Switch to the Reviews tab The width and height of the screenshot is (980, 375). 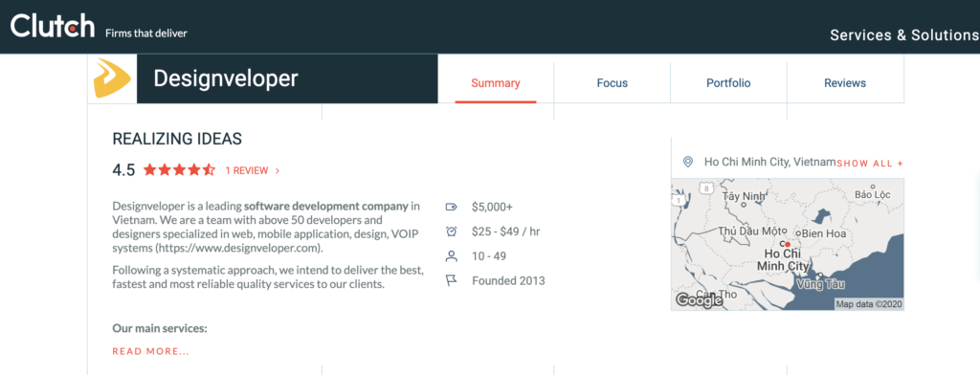[x=845, y=83]
